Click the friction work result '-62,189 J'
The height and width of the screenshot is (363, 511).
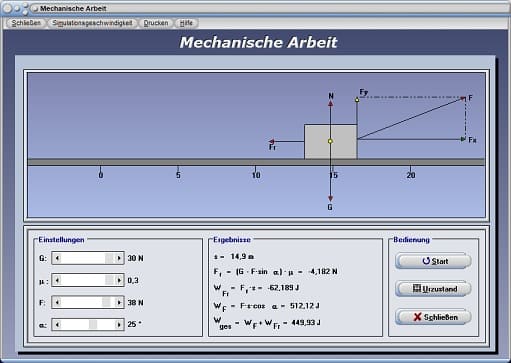coord(283,288)
